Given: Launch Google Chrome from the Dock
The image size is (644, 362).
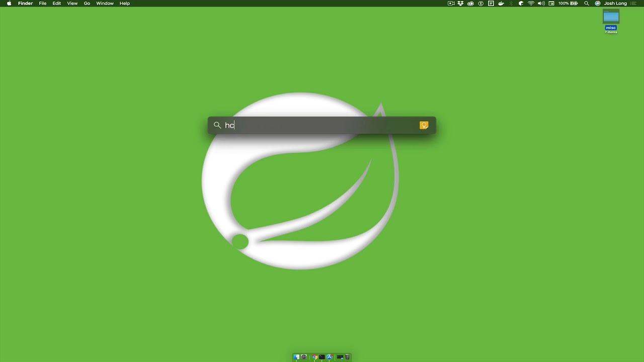Looking at the screenshot, I should click(x=315, y=357).
